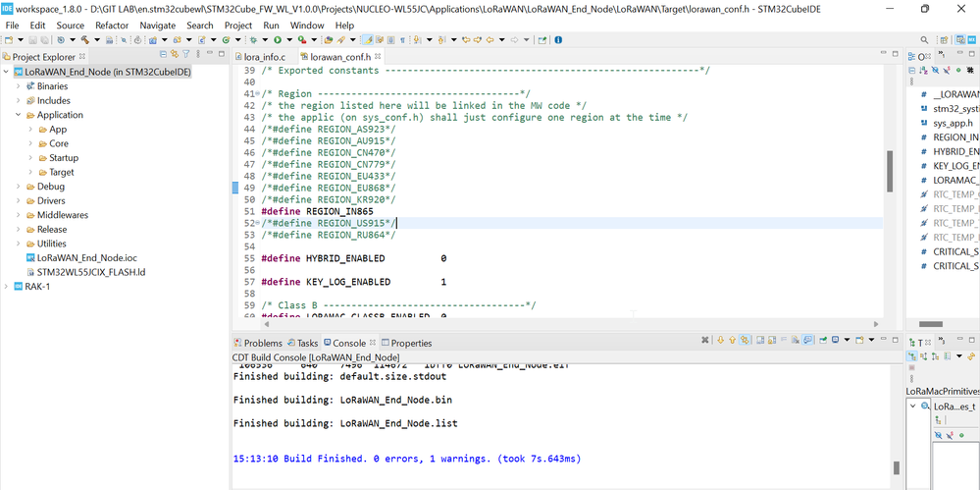Click the External Tools run icon

pos(302,39)
